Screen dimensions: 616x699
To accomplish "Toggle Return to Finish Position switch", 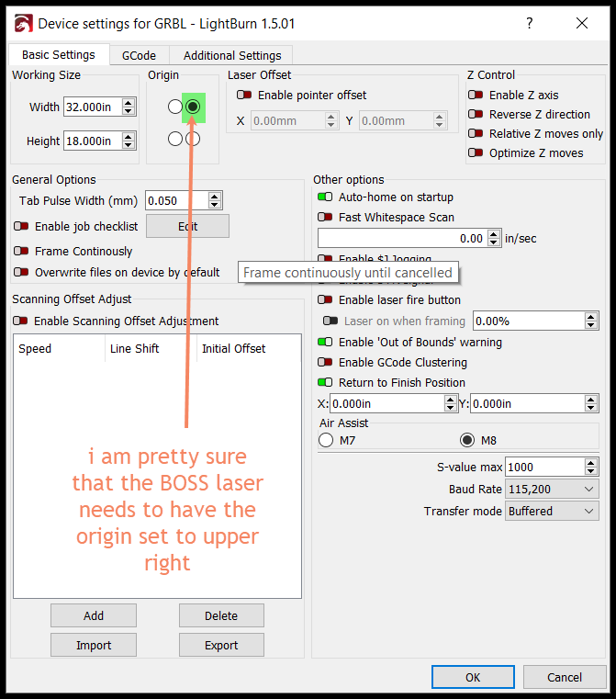I will [x=325, y=382].
